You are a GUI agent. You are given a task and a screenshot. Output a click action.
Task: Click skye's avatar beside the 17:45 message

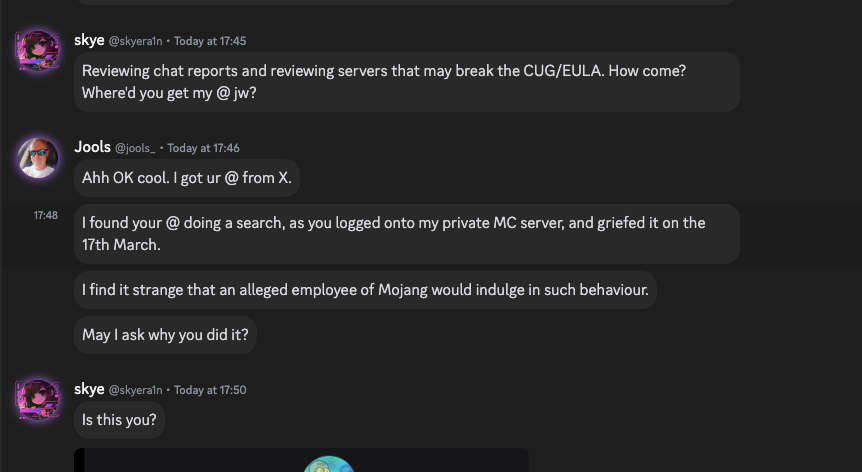point(39,50)
